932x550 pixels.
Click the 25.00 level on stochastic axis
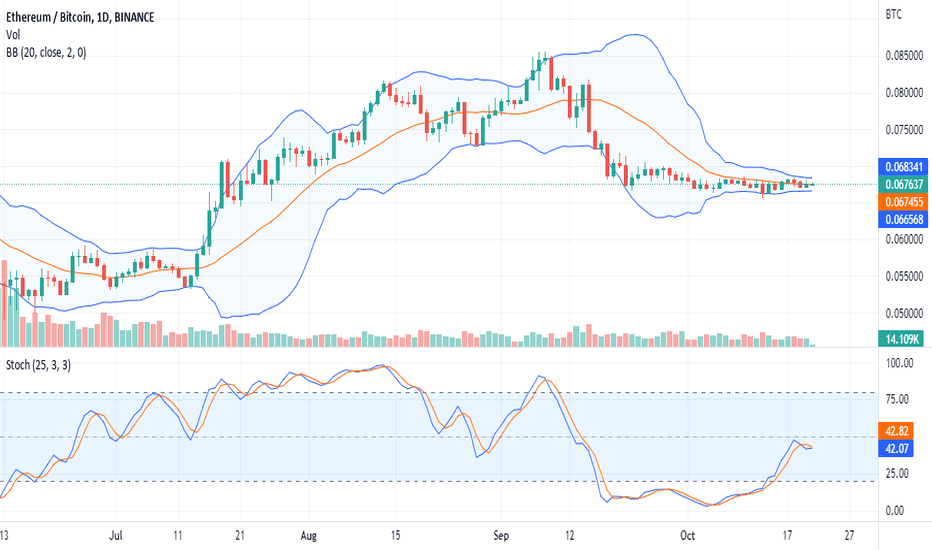point(897,473)
